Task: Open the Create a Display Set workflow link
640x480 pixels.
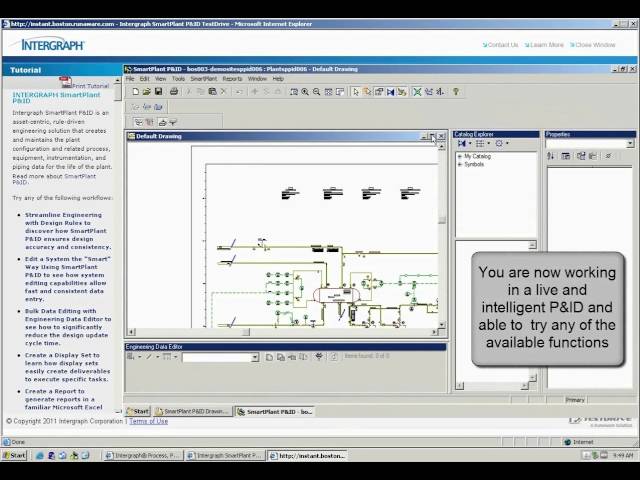Action: [x=67, y=367]
